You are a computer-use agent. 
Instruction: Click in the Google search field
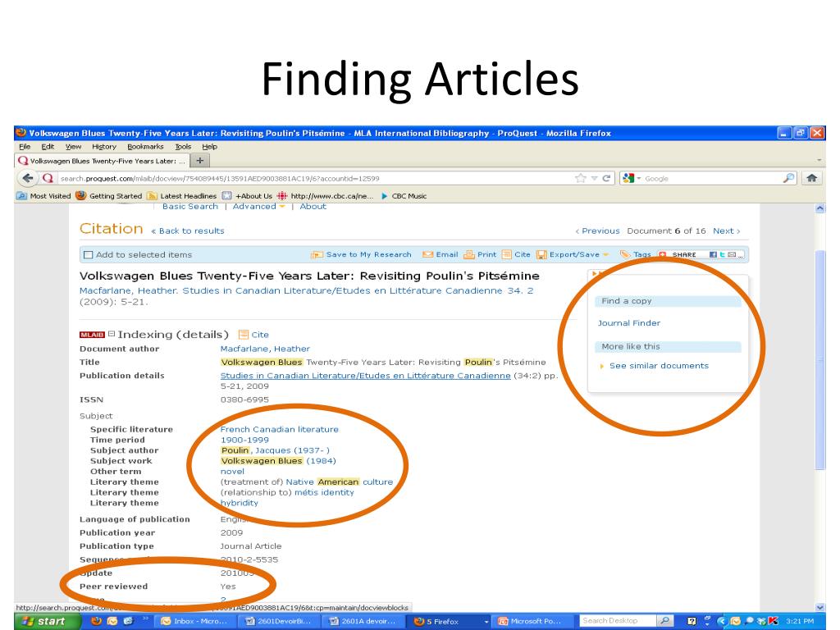713,178
